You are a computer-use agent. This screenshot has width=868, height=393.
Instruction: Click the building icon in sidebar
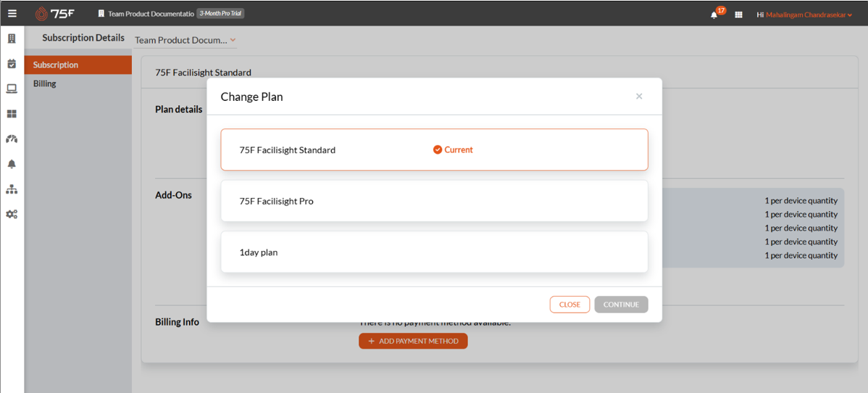12,39
